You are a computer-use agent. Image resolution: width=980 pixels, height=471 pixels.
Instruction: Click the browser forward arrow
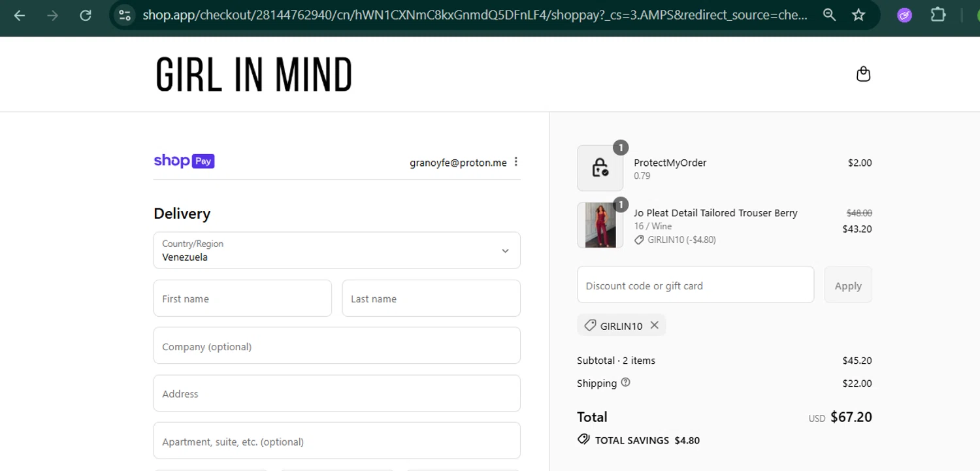click(x=52, y=15)
